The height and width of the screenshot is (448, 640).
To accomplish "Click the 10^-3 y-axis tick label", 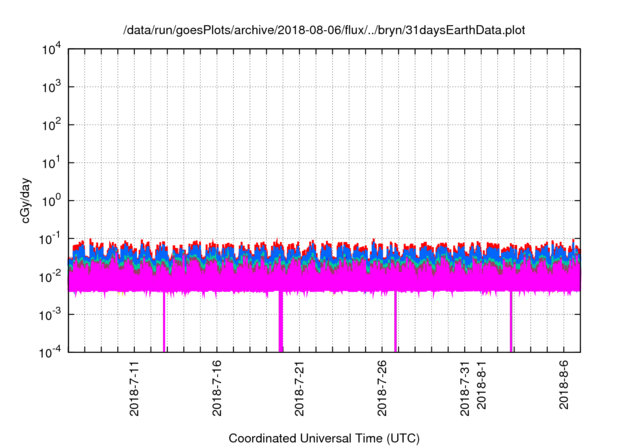I will pyautogui.click(x=50, y=315).
